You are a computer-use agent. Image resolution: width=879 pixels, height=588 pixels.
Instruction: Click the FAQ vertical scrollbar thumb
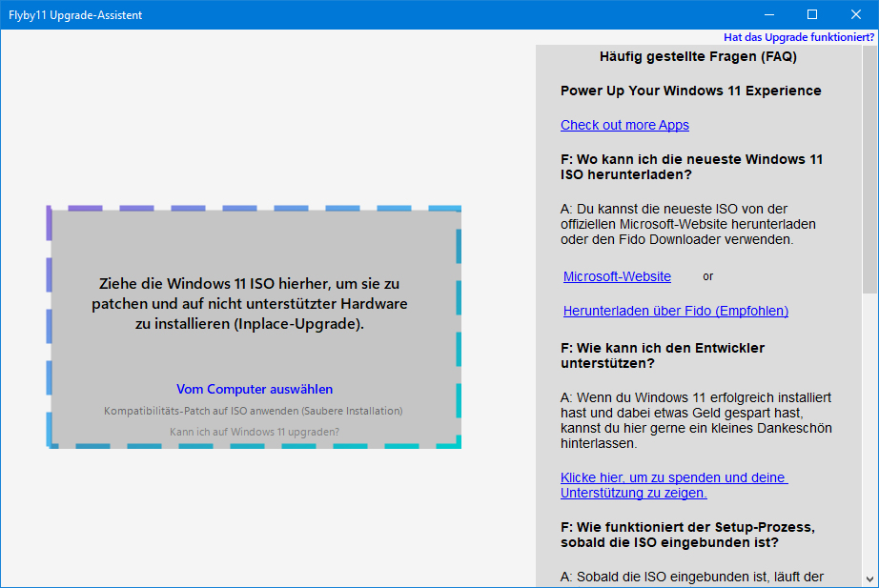[x=869, y=170]
